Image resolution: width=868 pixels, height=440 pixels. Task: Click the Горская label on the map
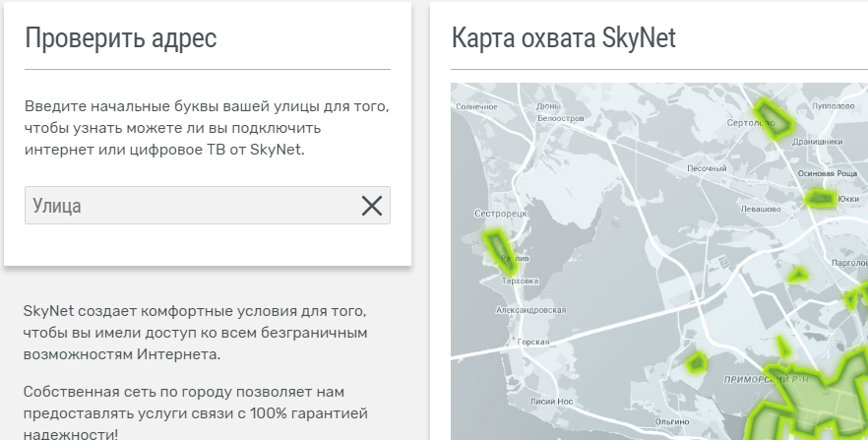532,343
